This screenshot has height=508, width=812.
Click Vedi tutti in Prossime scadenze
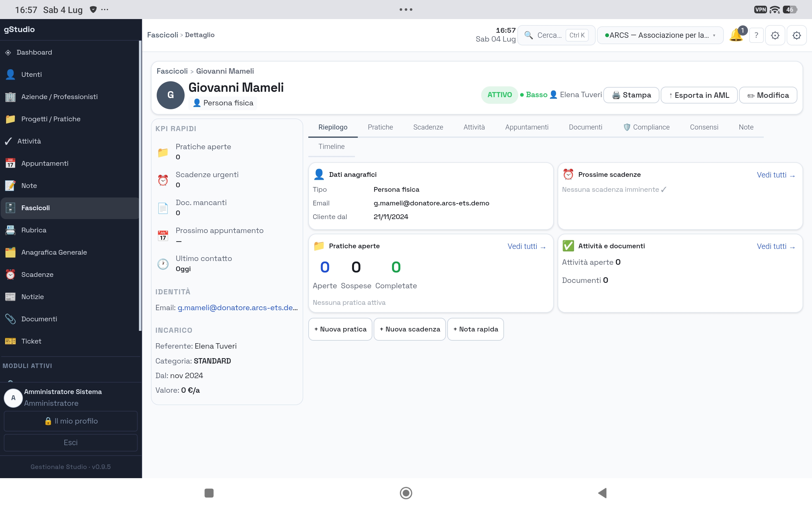[x=776, y=175]
